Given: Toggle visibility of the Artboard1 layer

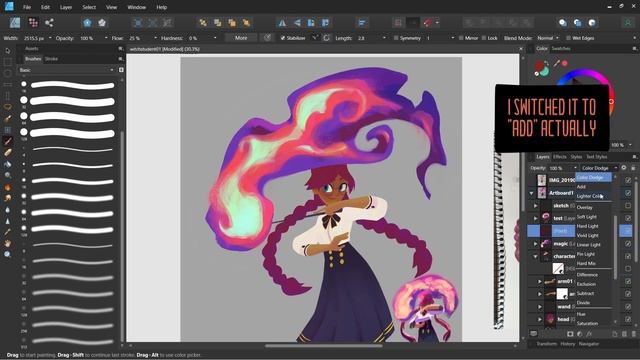Looking at the screenshot, I should [628, 193].
